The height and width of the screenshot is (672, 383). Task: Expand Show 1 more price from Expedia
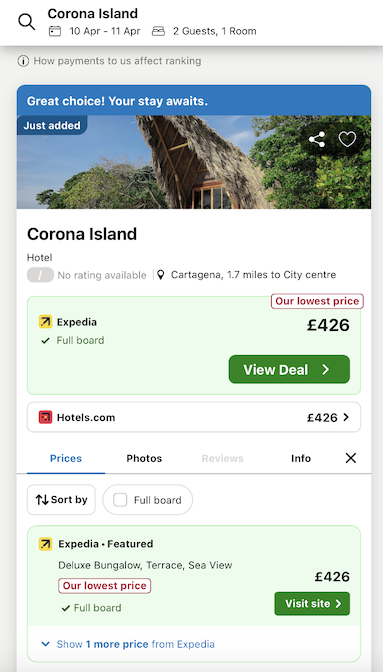[x=128, y=644]
